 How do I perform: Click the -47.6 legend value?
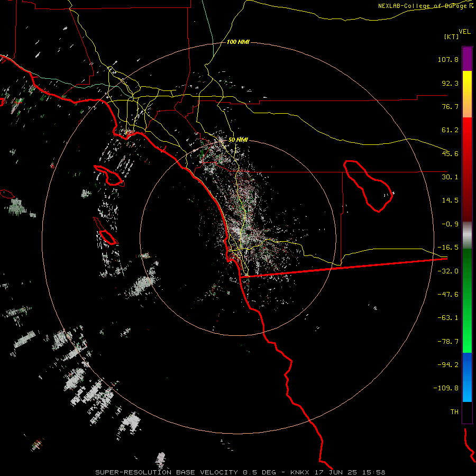448,295
